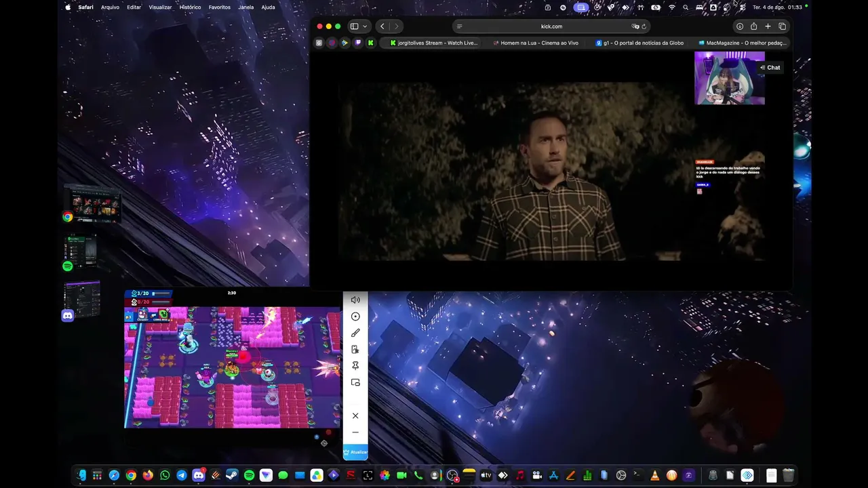Go back in Safari history
The image size is (868, 488).
click(x=382, y=26)
